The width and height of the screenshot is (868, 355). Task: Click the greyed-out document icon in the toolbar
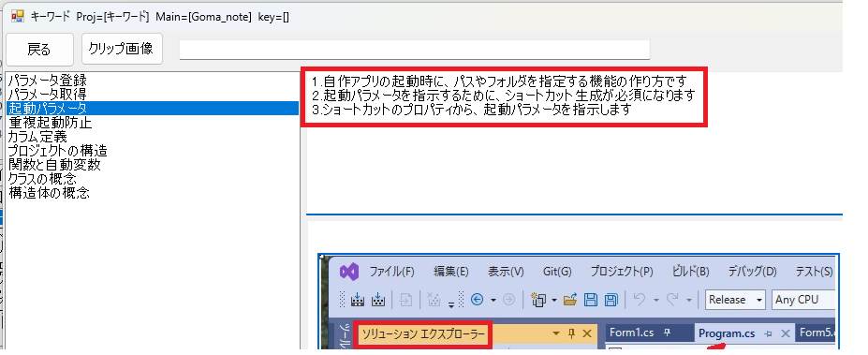tap(405, 300)
